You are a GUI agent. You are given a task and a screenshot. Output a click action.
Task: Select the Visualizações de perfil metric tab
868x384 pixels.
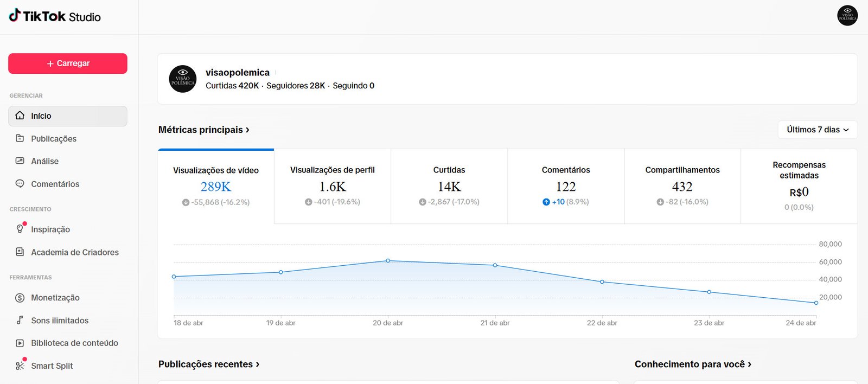click(333, 186)
